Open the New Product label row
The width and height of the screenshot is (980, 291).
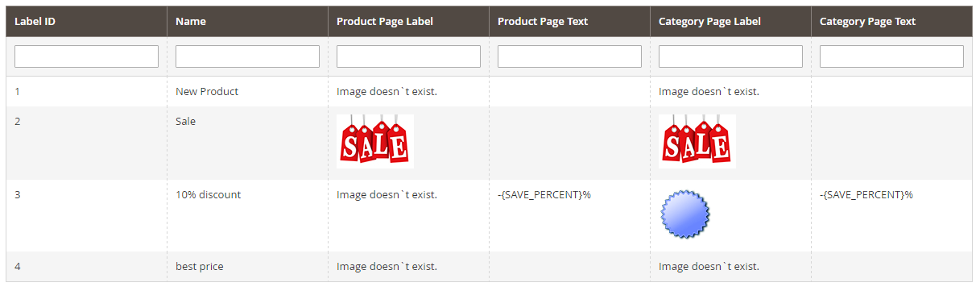[489, 92]
